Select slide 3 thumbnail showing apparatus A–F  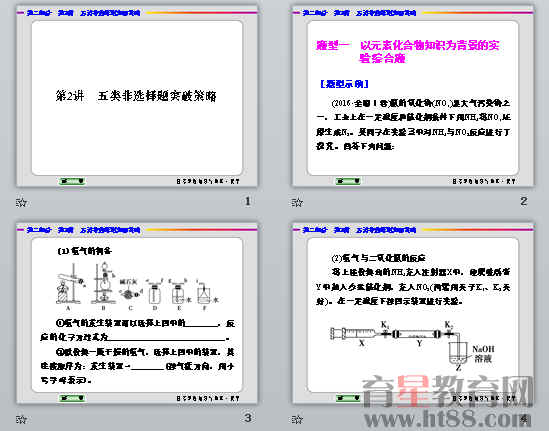(137, 313)
